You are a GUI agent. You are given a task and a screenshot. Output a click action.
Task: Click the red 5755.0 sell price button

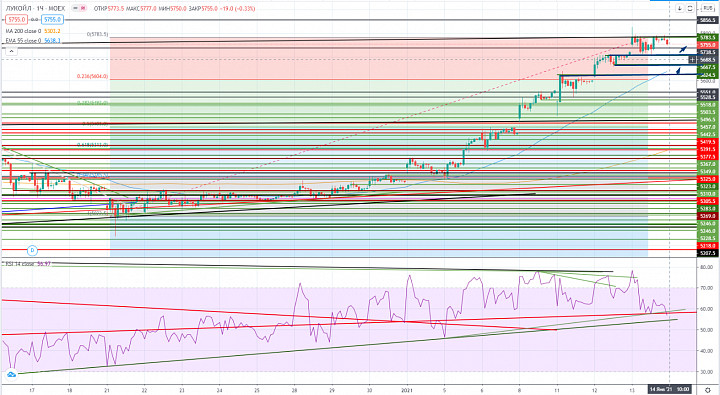pyautogui.click(x=16, y=20)
